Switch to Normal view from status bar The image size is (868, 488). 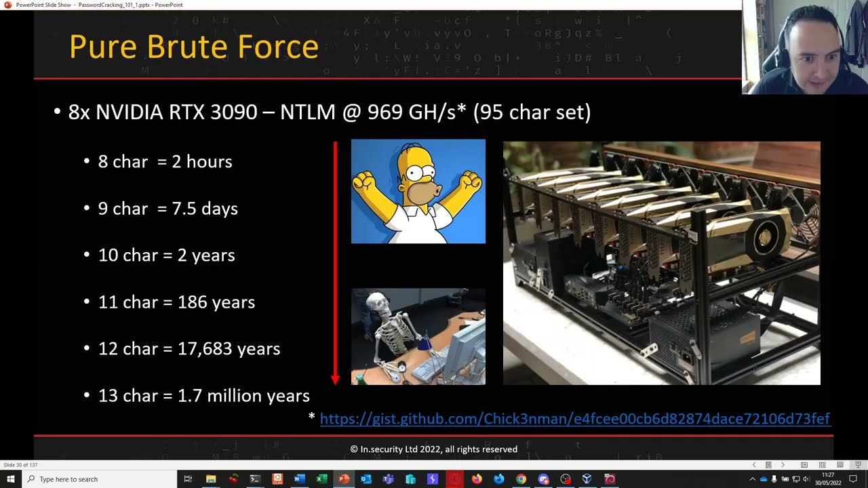804,465
